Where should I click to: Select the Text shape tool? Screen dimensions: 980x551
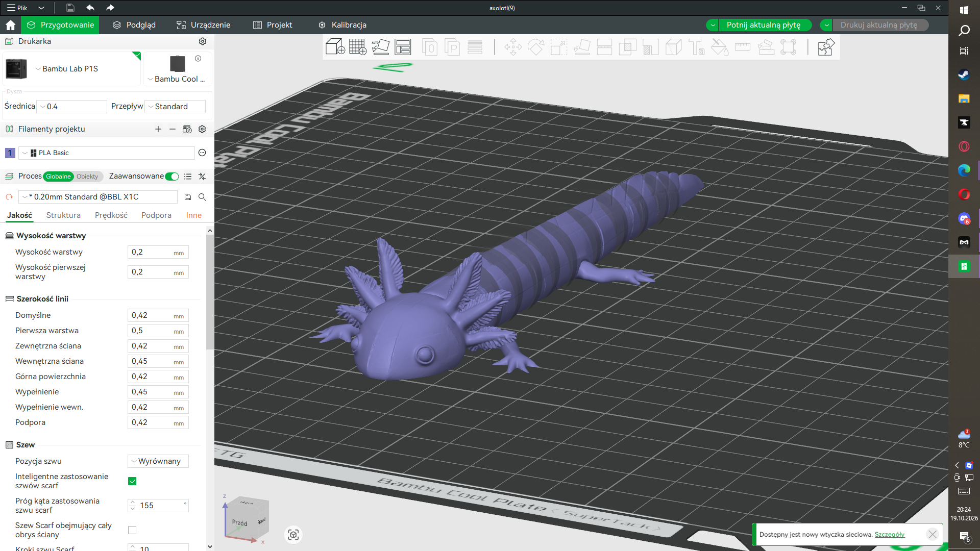(697, 47)
